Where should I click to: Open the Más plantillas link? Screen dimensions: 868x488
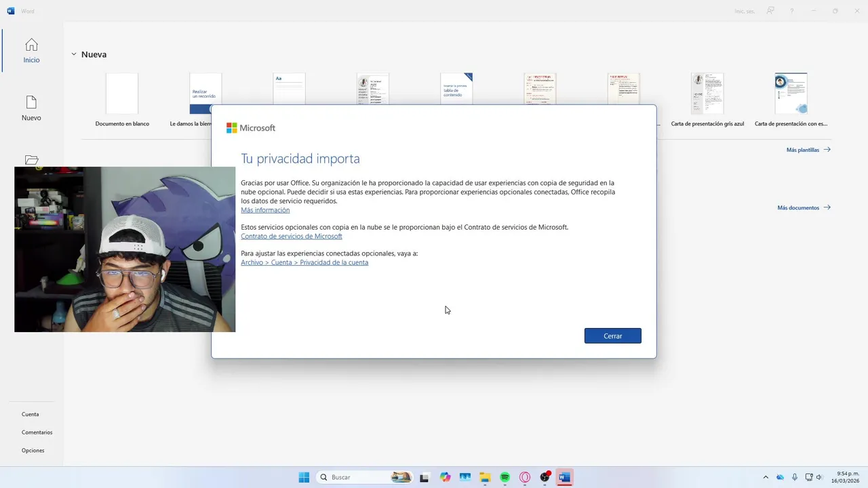click(x=808, y=150)
